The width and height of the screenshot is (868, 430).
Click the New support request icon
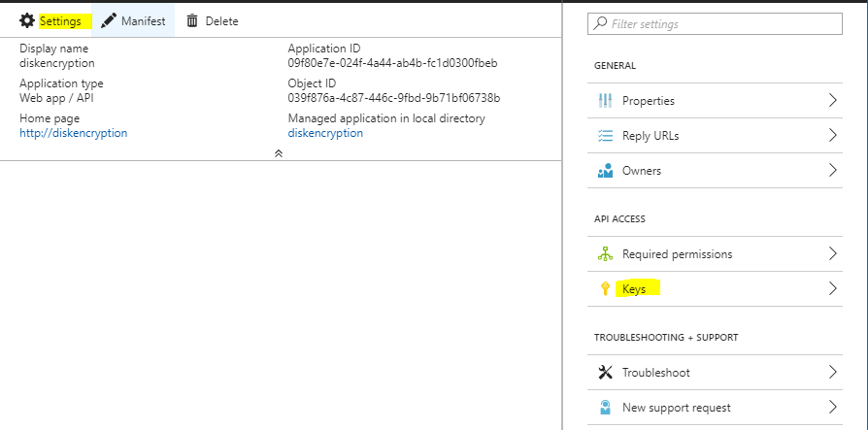tap(605, 408)
